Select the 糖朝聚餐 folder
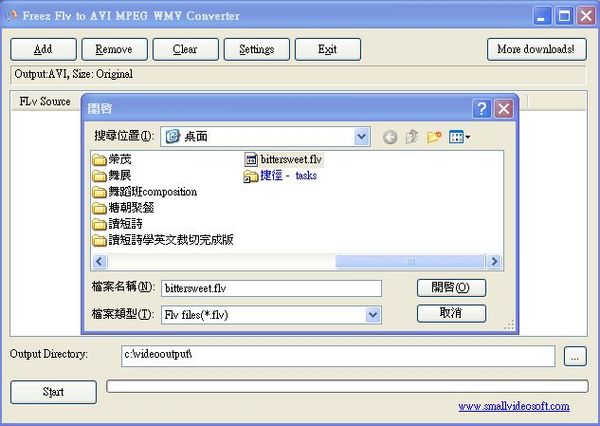Viewport: 600px width, 426px height. 123,207
